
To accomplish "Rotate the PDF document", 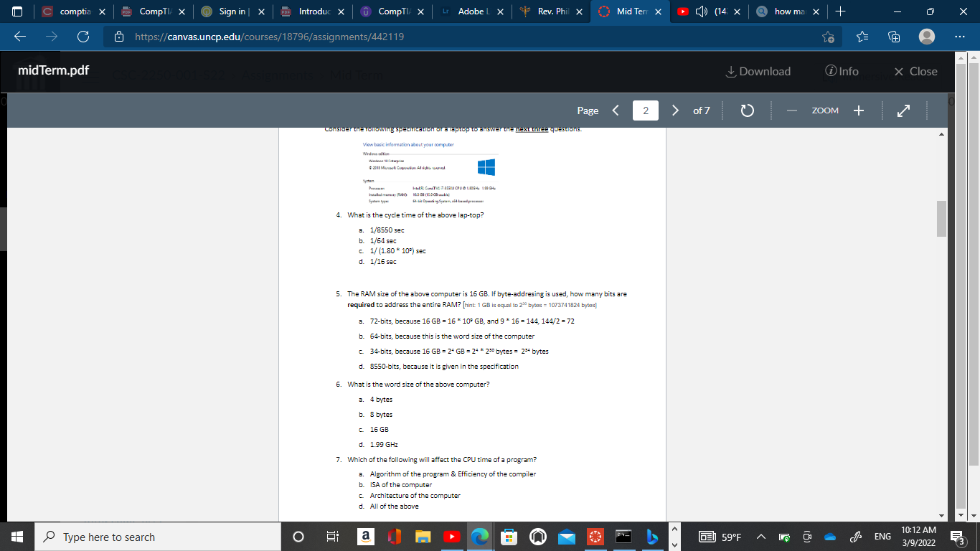I will [x=746, y=110].
